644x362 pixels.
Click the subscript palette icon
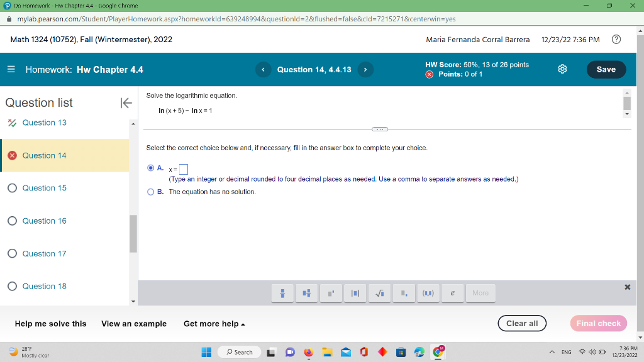click(x=404, y=293)
